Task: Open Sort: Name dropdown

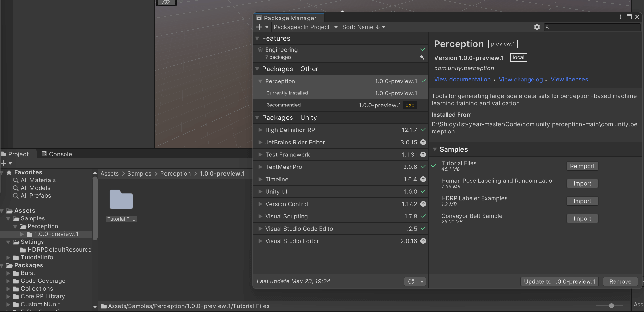Action: [364, 27]
